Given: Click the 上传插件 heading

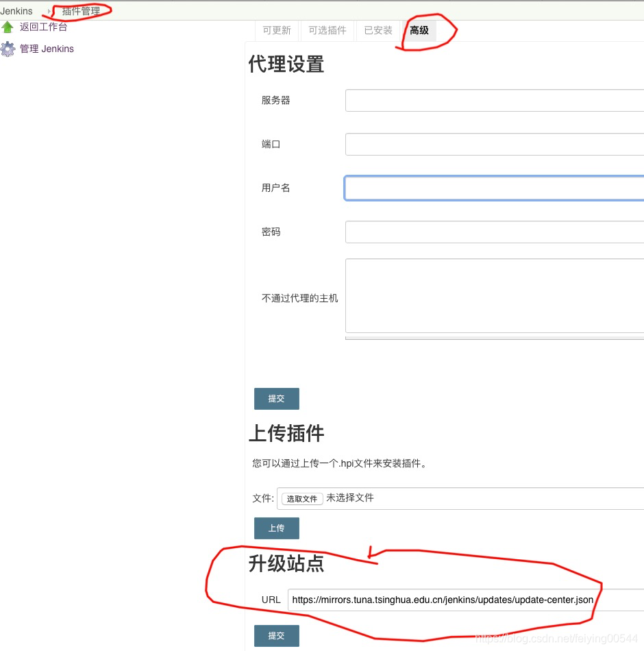Looking at the screenshot, I should 286,434.
